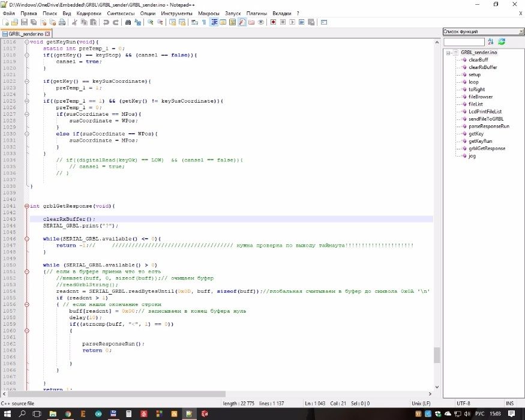Click the vertical scrollbar thumb in editor
Viewport: 525px width, 420px height.
click(x=437, y=355)
